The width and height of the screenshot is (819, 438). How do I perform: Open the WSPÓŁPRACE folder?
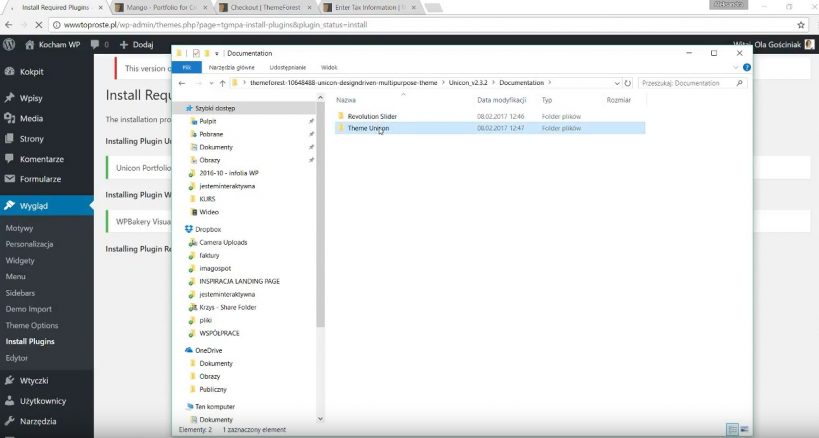point(219,333)
